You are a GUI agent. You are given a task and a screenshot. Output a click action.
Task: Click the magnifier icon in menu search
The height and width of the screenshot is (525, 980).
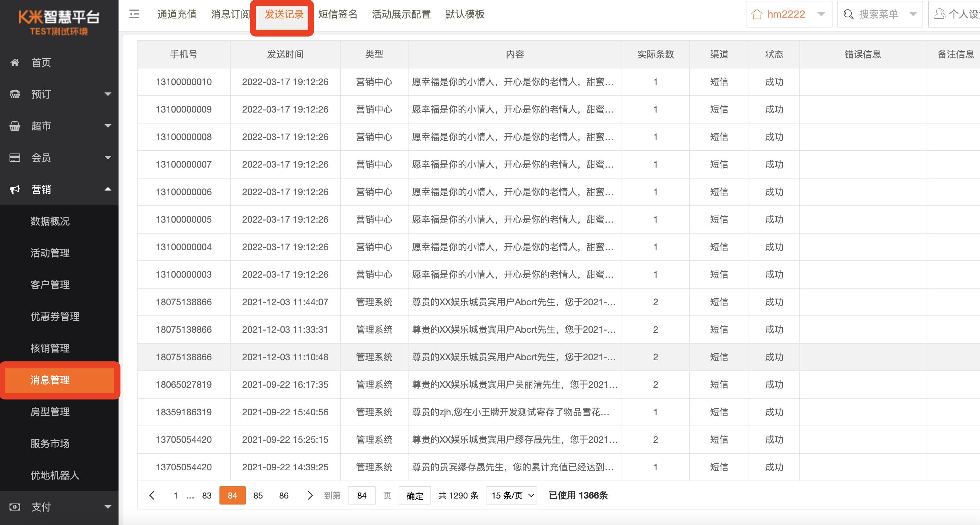848,14
